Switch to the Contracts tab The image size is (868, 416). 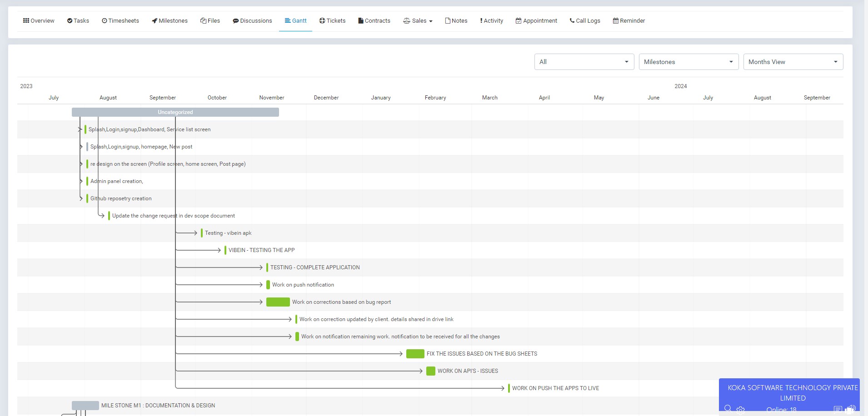point(374,21)
